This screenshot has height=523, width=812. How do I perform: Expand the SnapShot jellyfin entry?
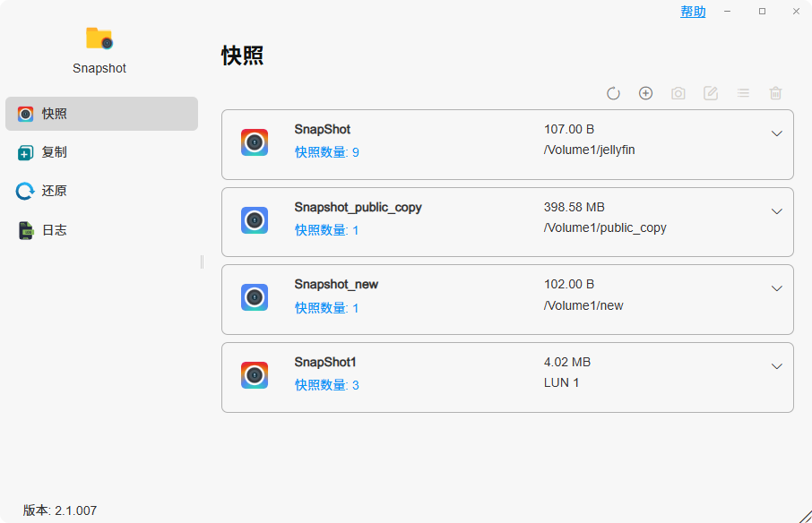point(777,133)
